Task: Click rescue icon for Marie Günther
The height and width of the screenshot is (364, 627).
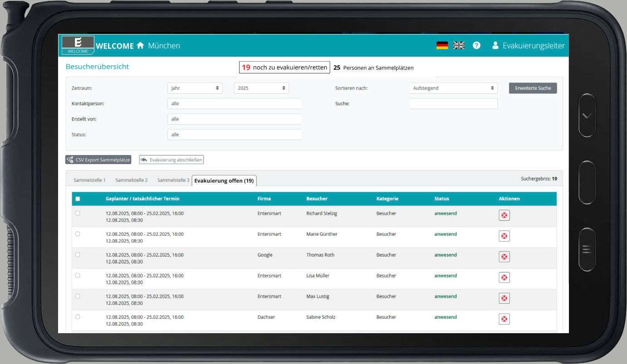Action: coord(504,236)
